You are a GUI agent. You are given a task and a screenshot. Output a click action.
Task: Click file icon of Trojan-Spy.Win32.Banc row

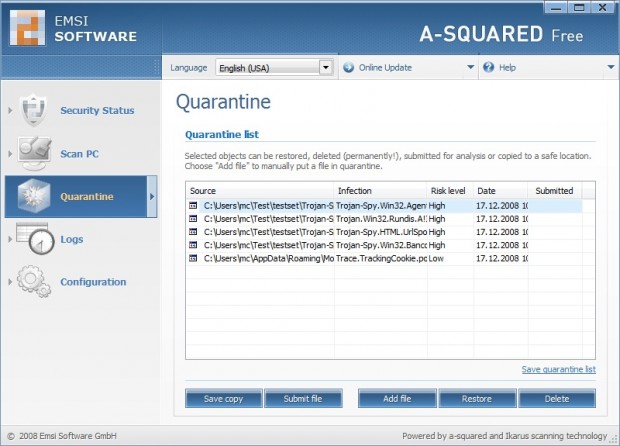click(193, 245)
